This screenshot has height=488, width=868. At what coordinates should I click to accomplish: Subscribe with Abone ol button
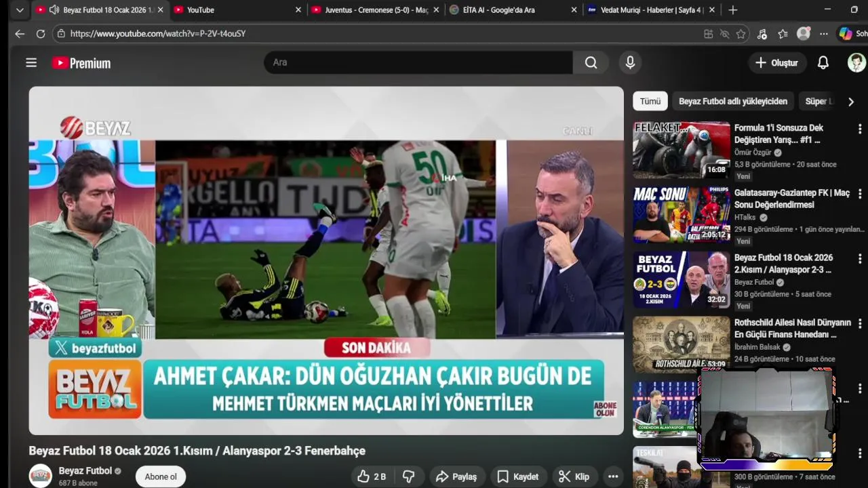[161, 476]
